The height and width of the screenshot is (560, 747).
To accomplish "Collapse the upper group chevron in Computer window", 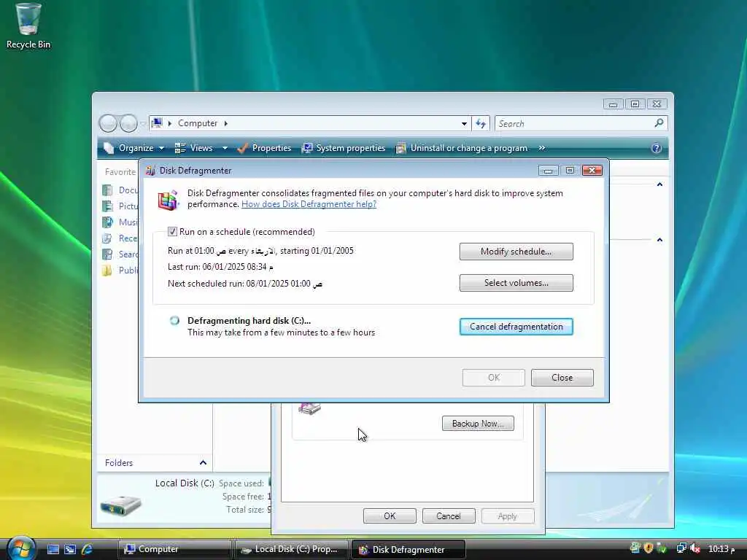I will pos(659,184).
